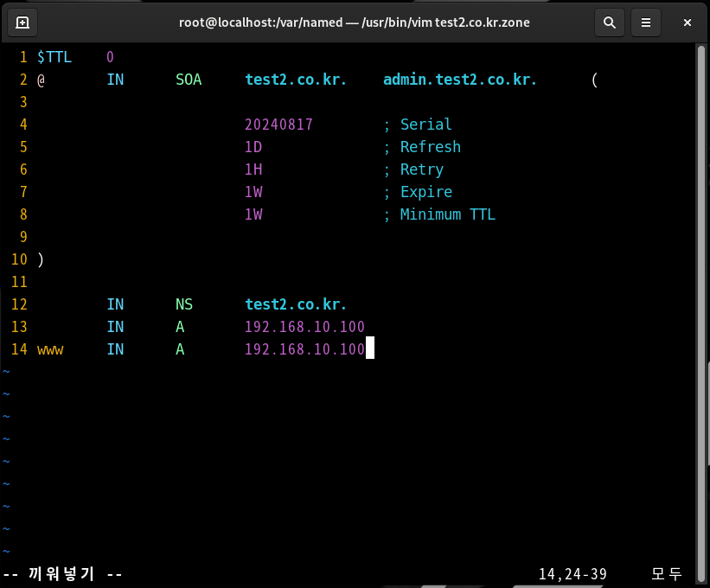Image resolution: width=710 pixels, height=588 pixels.
Task: Click the ; Retry comment
Action: 413,169
